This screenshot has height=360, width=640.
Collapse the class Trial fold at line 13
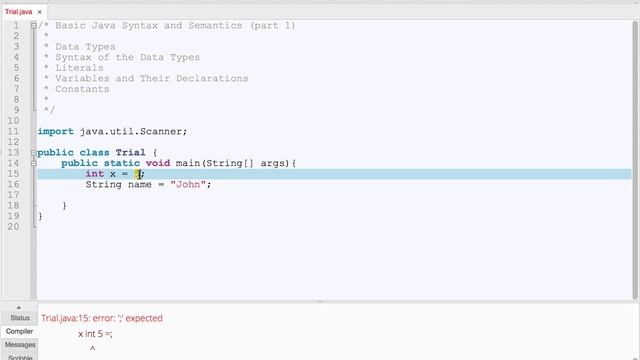[33, 153]
